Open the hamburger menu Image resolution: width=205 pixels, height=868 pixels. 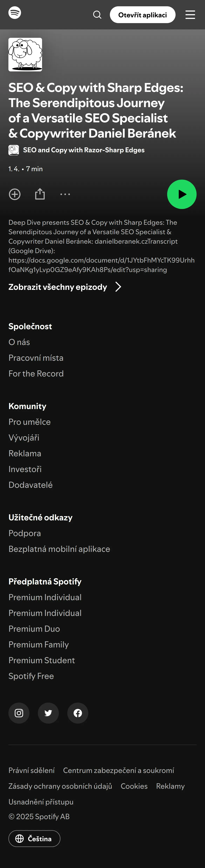(x=190, y=15)
